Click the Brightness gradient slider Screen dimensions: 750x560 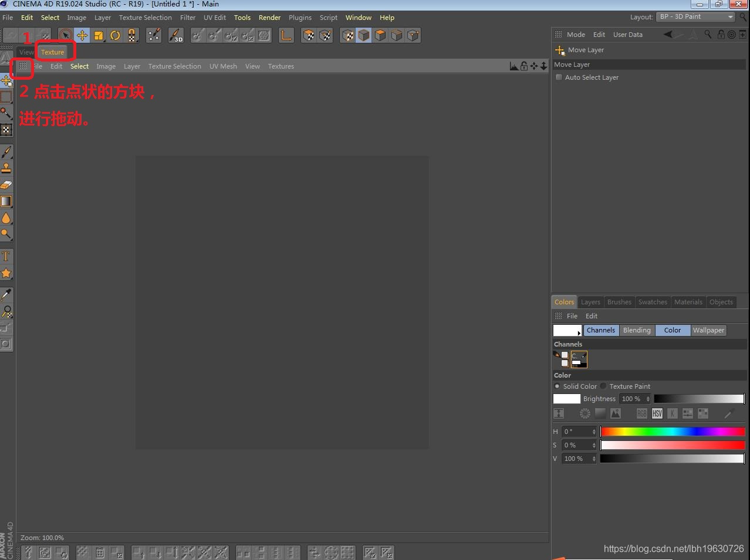[699, 399]
